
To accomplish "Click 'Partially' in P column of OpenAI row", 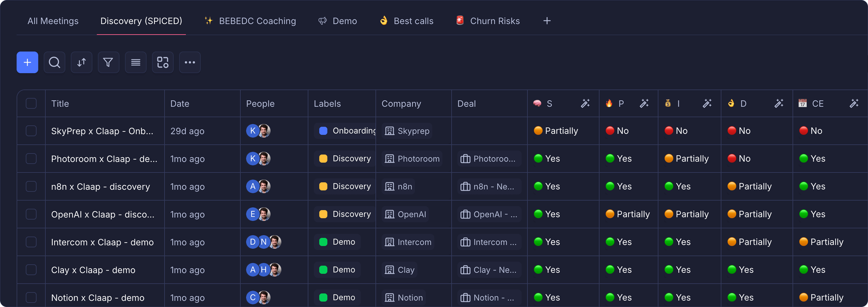I will click(628, 214).
